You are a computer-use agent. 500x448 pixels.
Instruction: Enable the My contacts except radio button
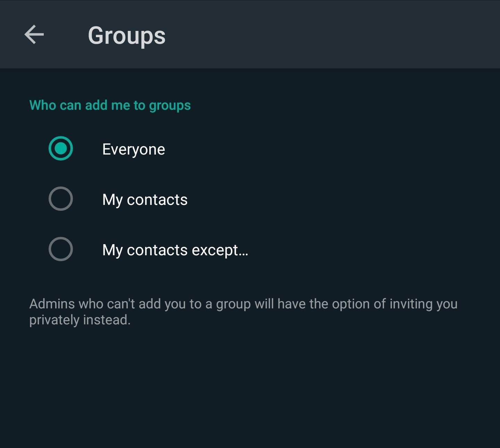[x=61, y=249]
